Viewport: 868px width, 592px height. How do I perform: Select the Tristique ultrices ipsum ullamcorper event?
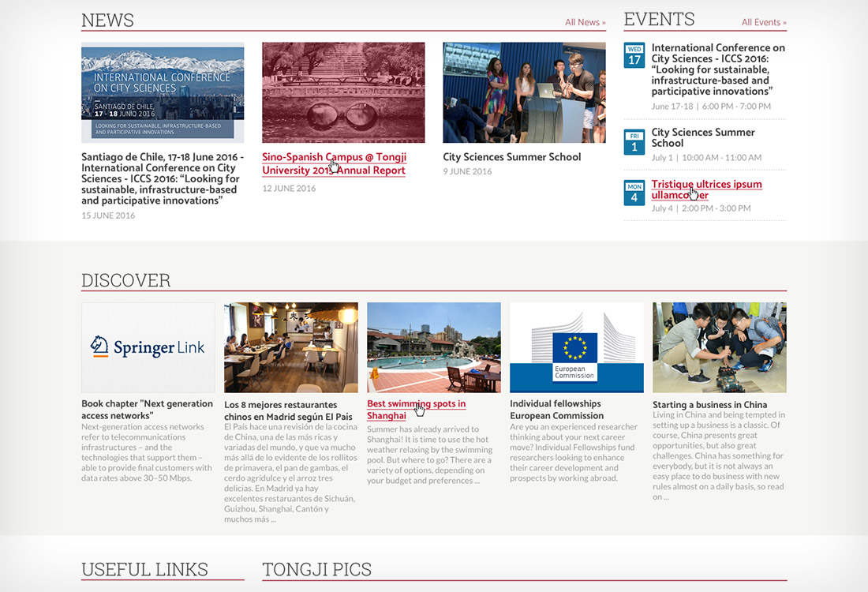706,189
